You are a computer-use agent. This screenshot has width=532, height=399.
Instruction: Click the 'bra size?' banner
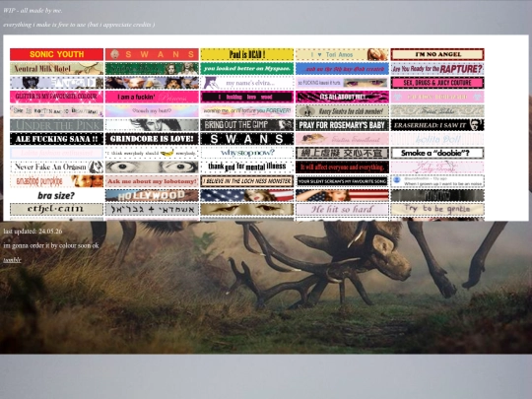click(x=57, y=195)
